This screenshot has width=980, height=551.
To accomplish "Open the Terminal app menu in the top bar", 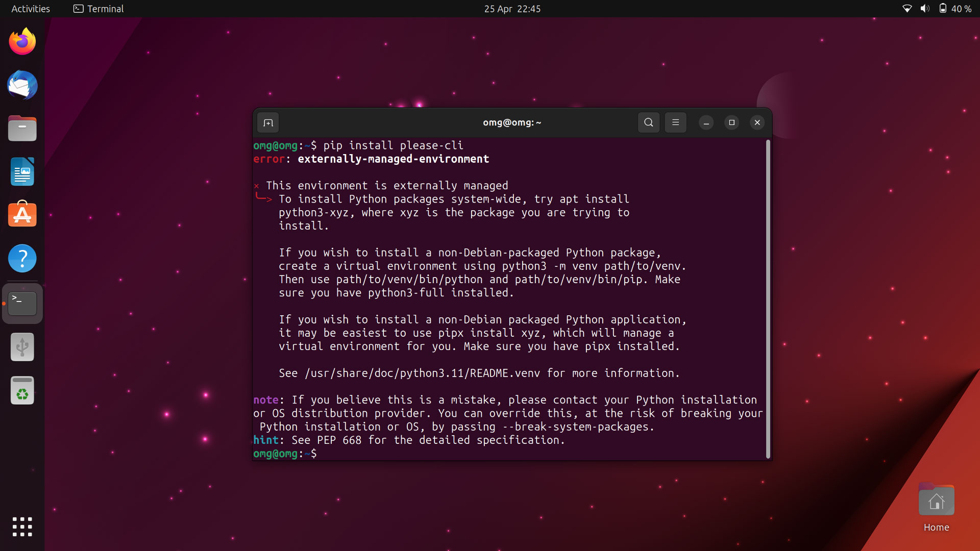I will (x=99, y=9).
